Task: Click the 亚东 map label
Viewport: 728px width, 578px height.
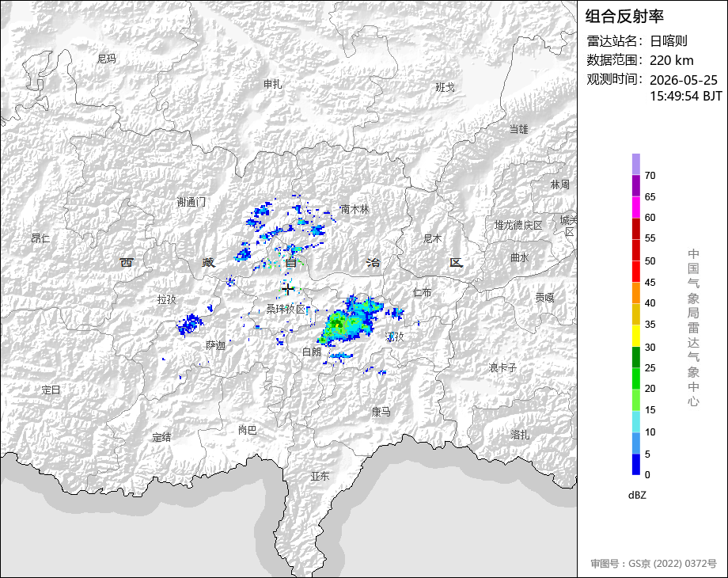Action: pos(320,476)
